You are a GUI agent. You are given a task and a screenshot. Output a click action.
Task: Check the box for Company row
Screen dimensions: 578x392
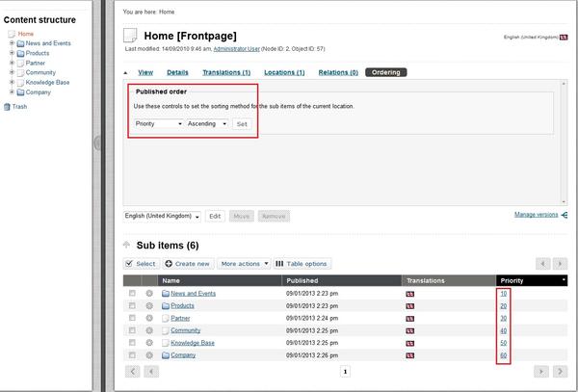click(132, 355)
